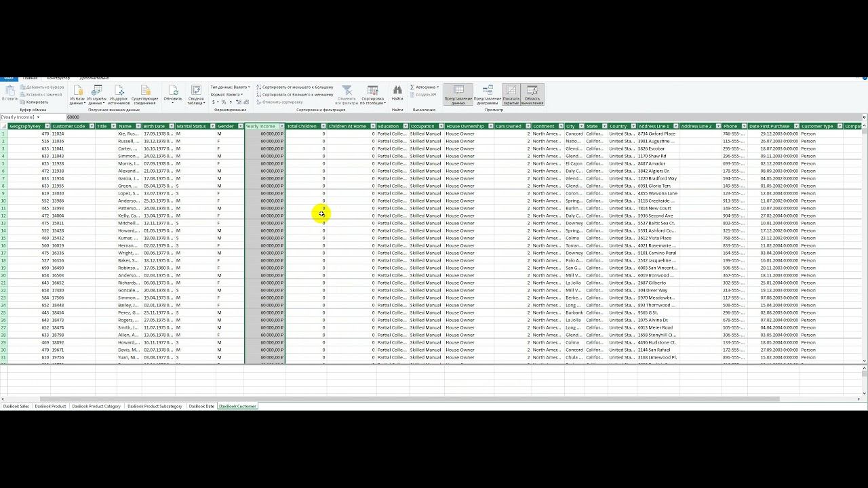
Task: Open the Главная ribbon tab
Action: click(30, 79)
